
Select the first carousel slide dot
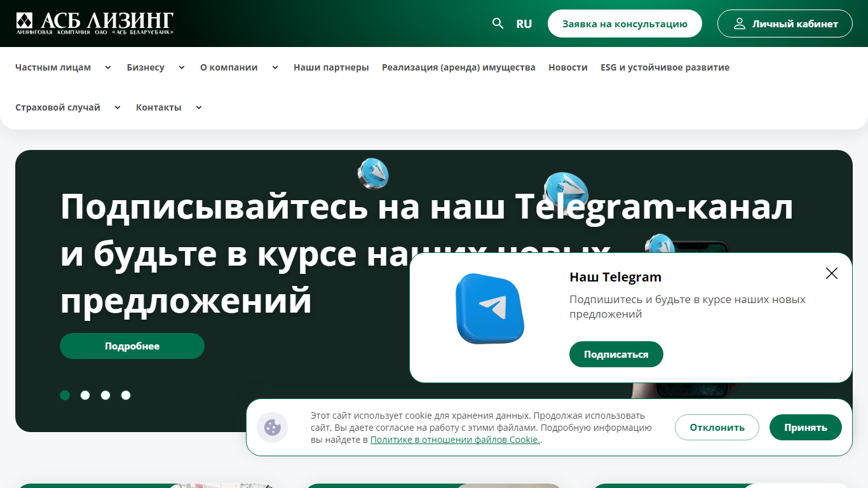pos(65,395)
